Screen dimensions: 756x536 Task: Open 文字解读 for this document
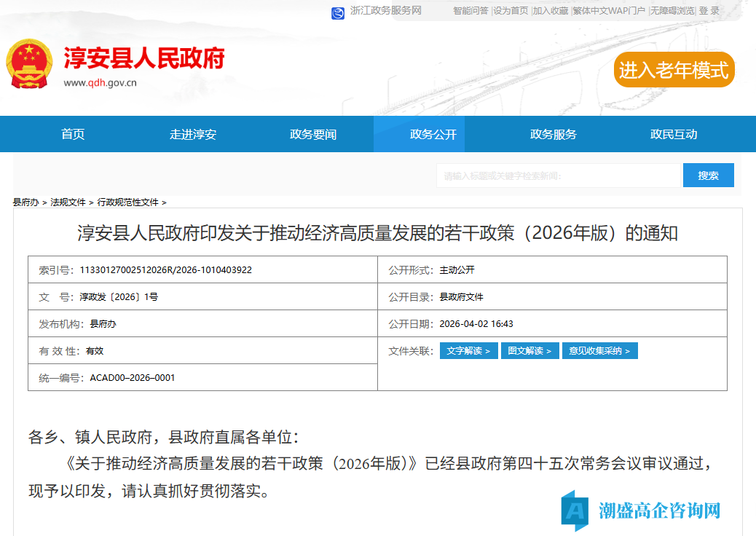point(468,350)
